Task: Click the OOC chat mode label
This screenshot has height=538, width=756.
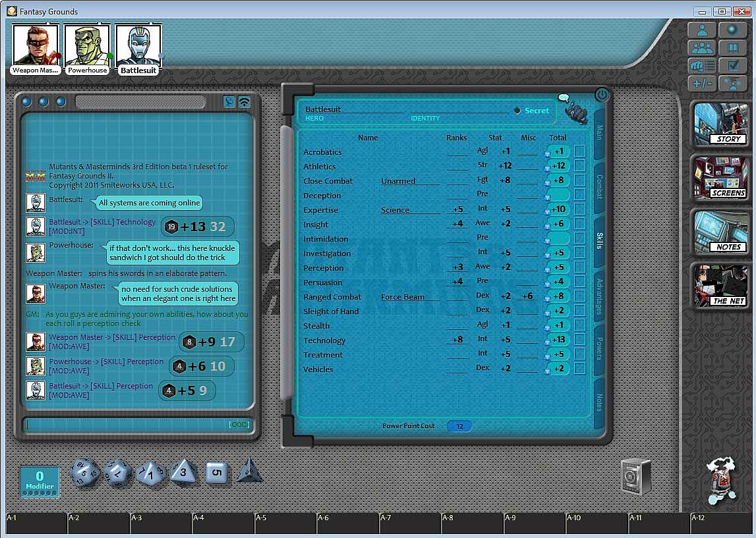Action: coord(239,424)
